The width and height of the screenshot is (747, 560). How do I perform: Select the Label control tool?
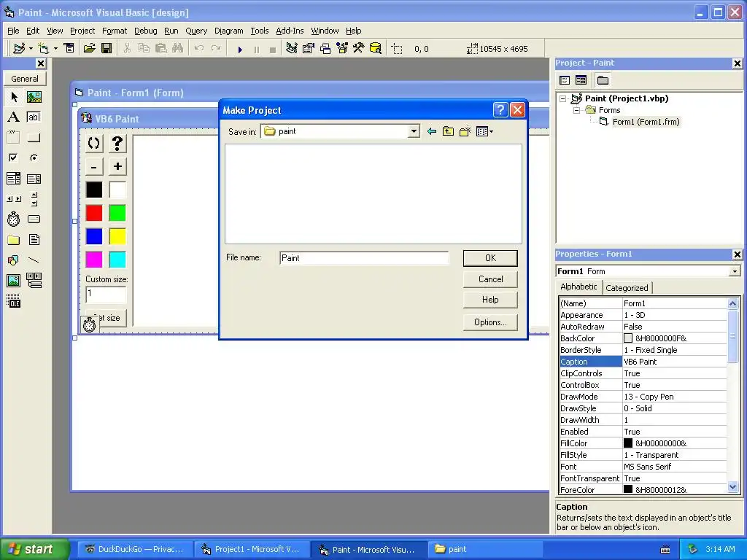click(x=14, y=117)
